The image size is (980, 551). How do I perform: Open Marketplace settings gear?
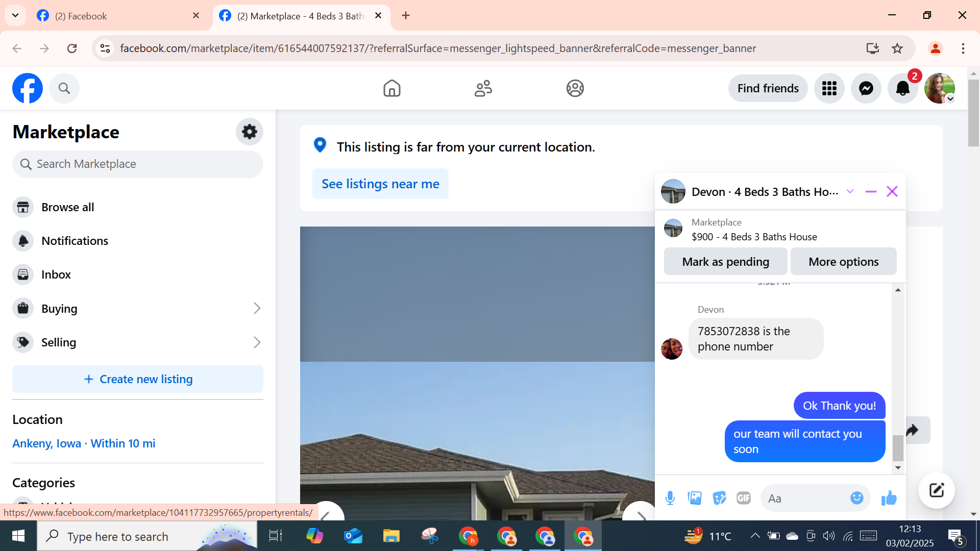[250, 132]
